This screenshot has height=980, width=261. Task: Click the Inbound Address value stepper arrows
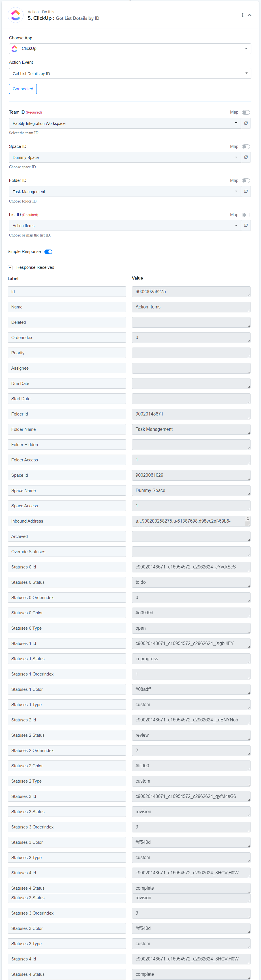pos(248,519)
